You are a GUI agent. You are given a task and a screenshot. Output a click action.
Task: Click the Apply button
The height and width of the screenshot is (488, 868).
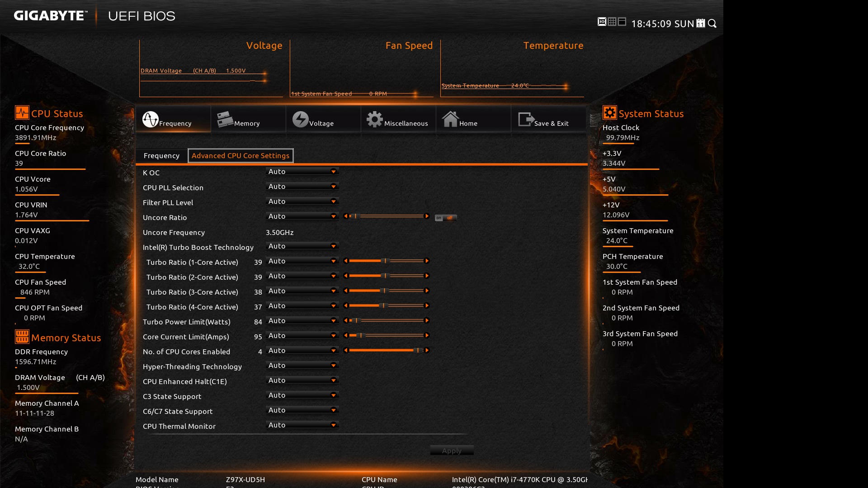[x=452, y=450]
